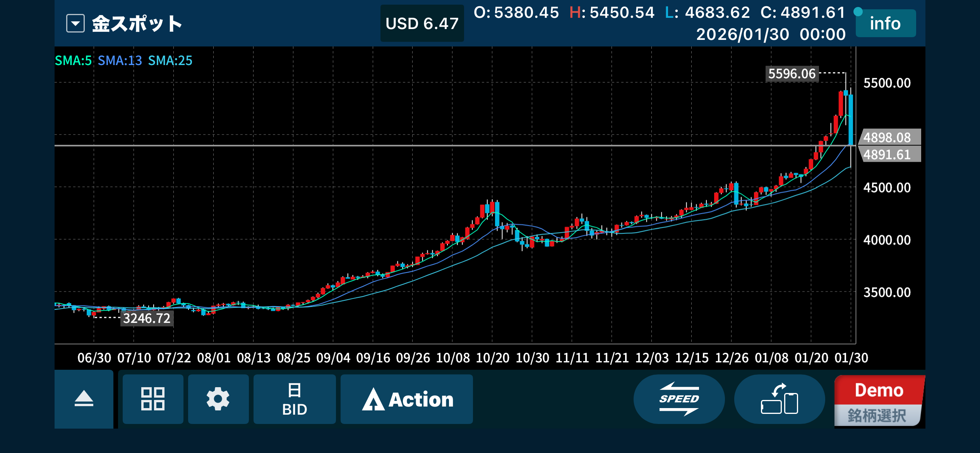Open the SPEED order arrows icon
Screen dimensions: 980x453
[679, 399]
